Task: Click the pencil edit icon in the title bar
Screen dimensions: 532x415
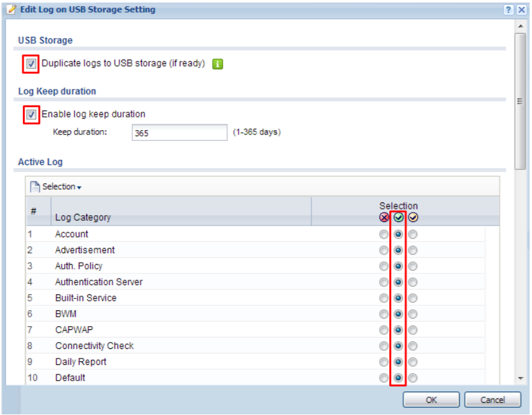Action: pyautogui.click(x=11, y=10)
